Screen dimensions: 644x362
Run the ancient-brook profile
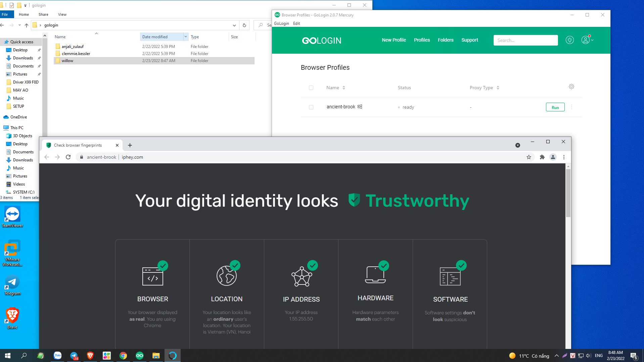click(555, 107)
